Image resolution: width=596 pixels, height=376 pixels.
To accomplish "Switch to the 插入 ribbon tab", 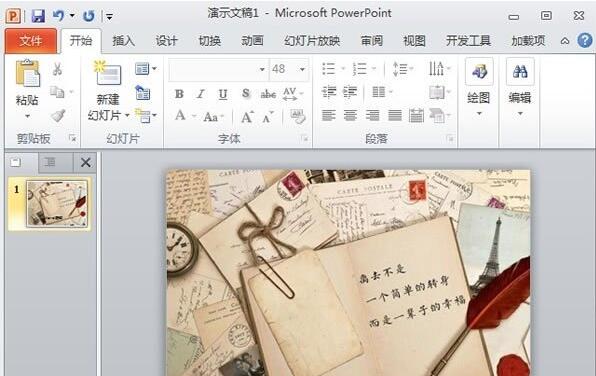I will coord(123,41).
